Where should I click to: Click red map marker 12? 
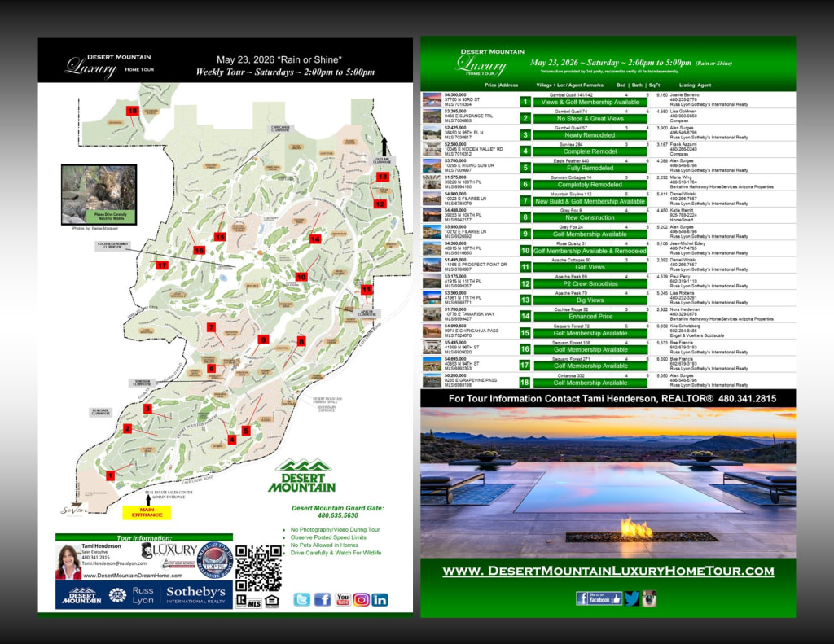pos(380,204)
